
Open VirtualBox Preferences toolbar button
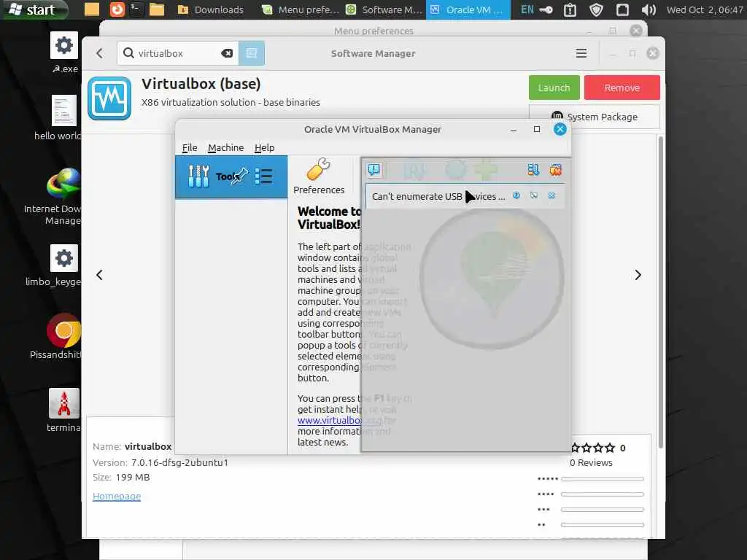[319, 176]
